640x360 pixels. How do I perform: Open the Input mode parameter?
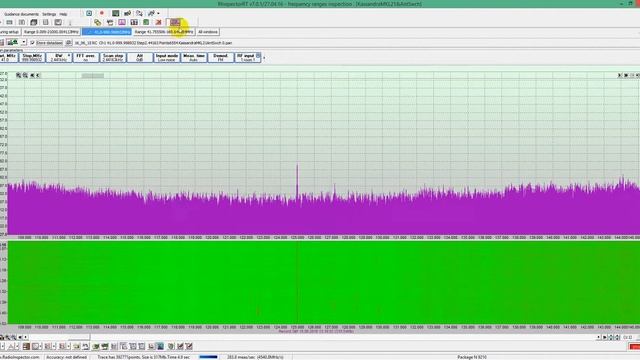click(x=167, y=58)
